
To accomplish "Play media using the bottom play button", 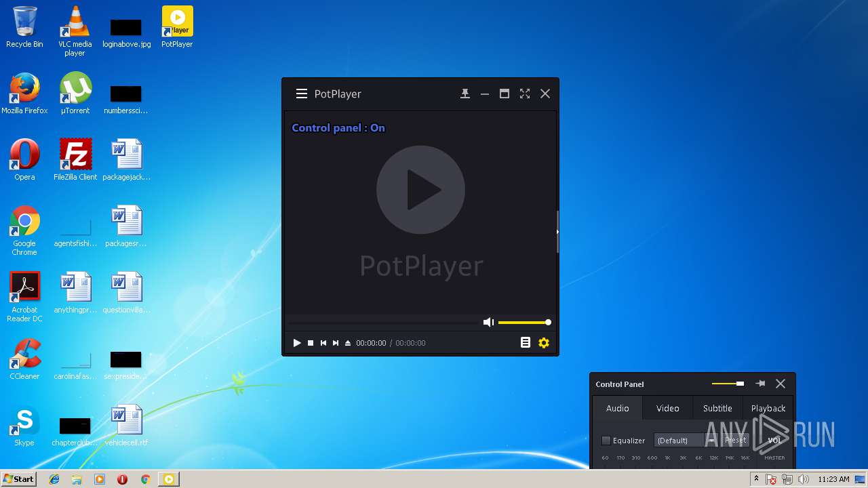I will click(297, 343).
